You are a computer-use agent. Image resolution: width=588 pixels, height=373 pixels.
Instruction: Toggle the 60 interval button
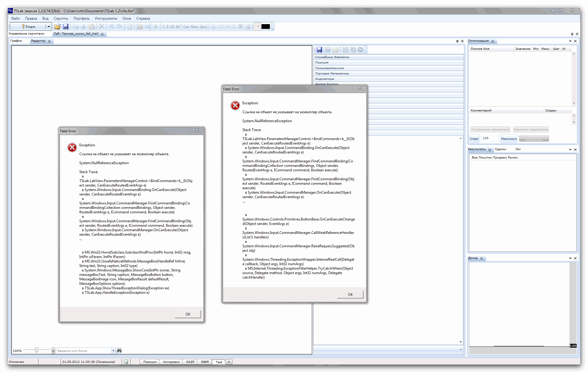178,27
